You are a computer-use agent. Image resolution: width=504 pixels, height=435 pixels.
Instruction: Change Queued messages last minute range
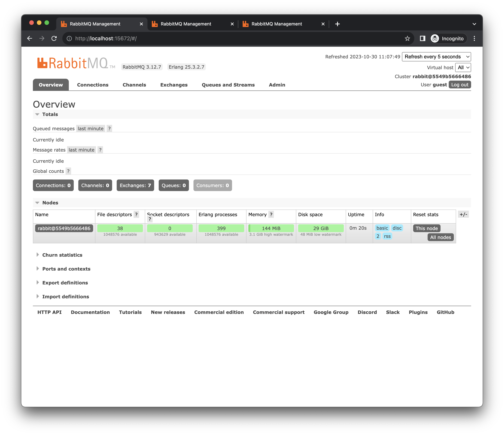[90, 129]
